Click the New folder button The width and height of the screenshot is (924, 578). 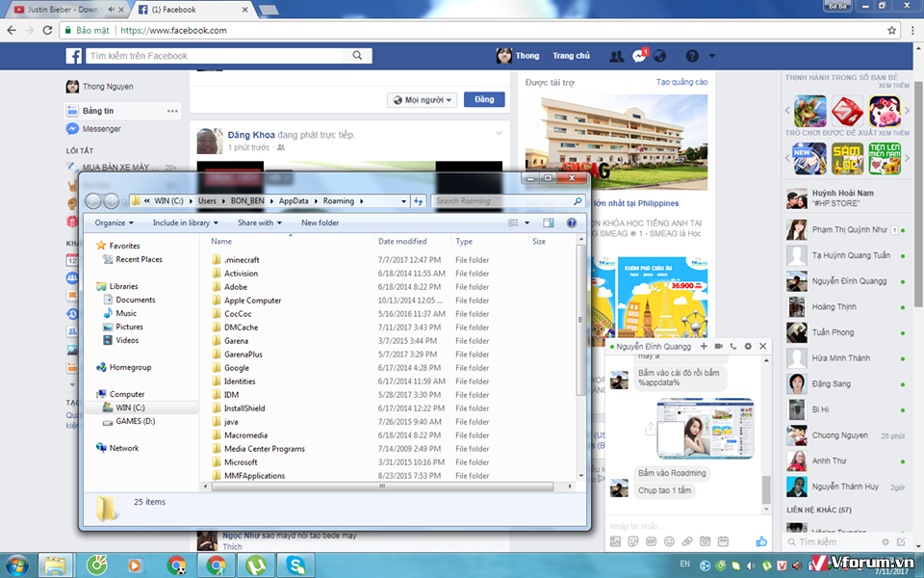(x=320, y=223)
